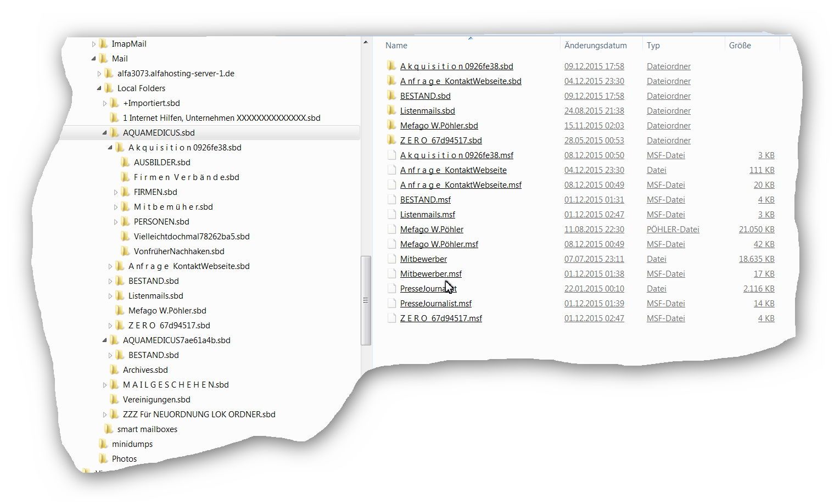Image resolution: width=834 pixels, height=504 pixels.
Task: Click file icon of the PÖHLER-Datei Mefago W.Pöhler
Action: pyautogui.click(x=391, y=229)
